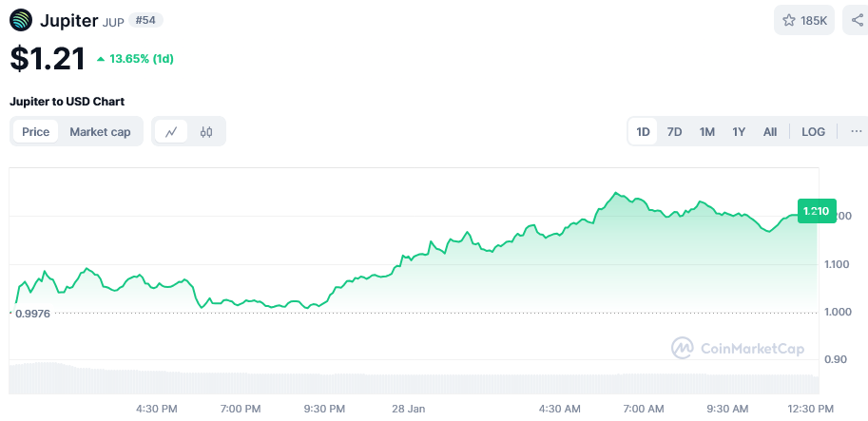Click the 7:00 AM time axis label

pyautogui.click(x=643, y=409)
